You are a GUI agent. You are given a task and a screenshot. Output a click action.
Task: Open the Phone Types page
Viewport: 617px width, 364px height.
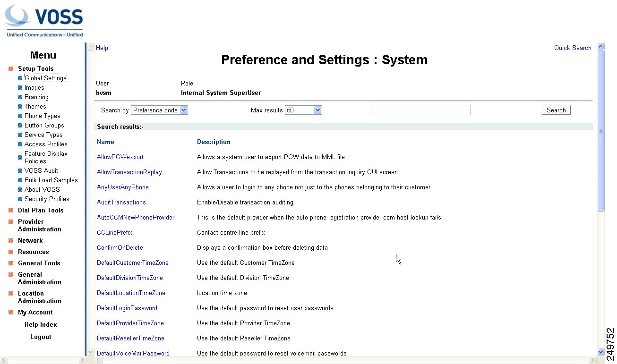(x=43, y=116)
